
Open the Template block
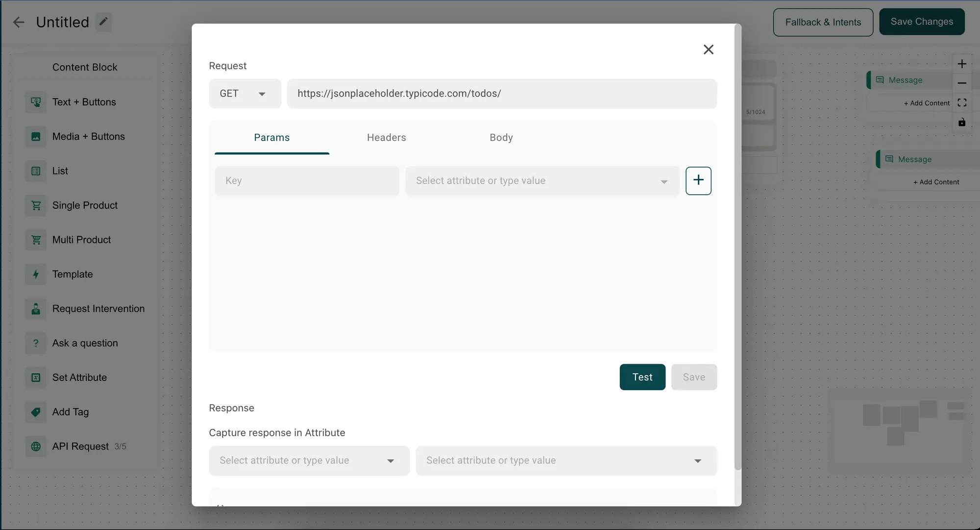73,274
